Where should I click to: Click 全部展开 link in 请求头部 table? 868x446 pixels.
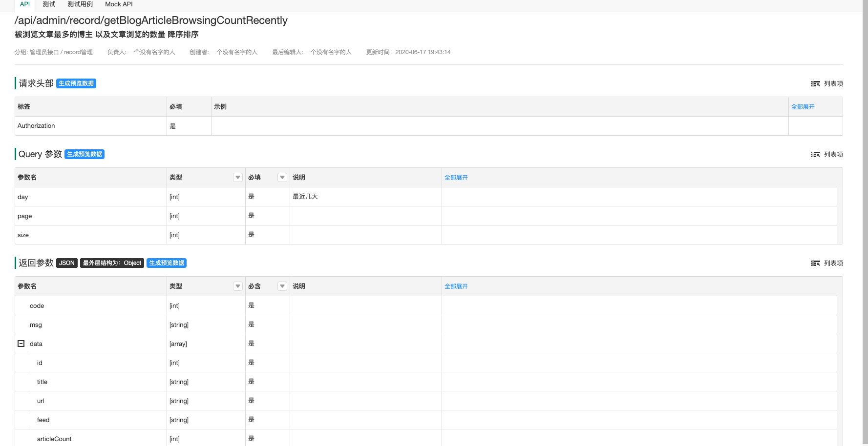point(803,107)
